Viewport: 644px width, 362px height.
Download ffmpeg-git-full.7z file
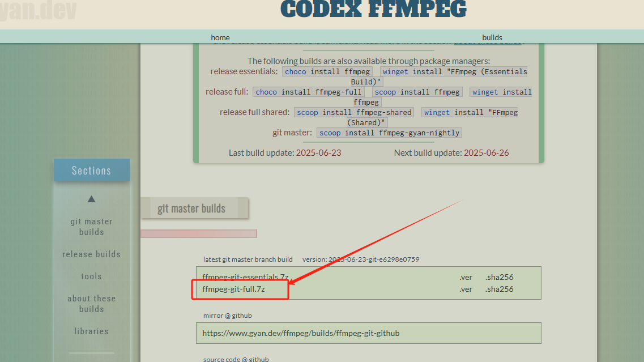(x=233, y=289)
